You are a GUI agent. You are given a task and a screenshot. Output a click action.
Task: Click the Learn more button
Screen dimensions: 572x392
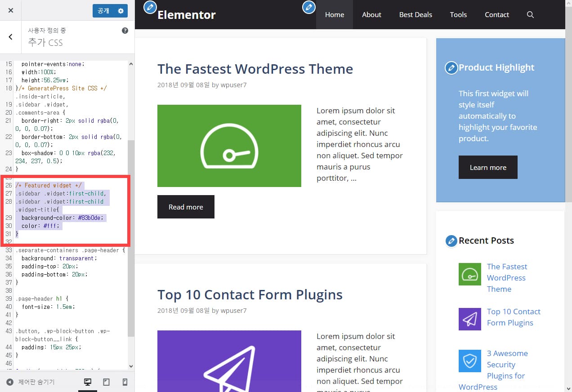(488, 167)
